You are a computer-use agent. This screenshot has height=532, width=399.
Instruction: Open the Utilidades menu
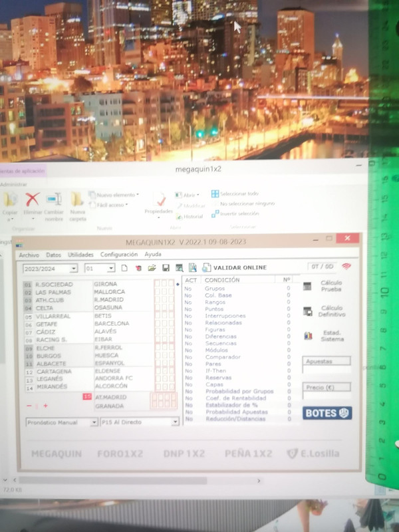(80, 255)
